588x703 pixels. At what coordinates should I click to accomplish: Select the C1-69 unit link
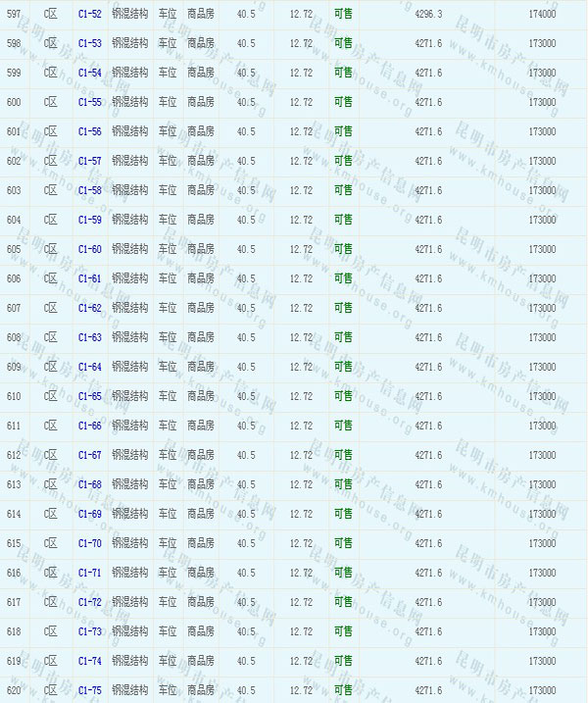point(89,514)
